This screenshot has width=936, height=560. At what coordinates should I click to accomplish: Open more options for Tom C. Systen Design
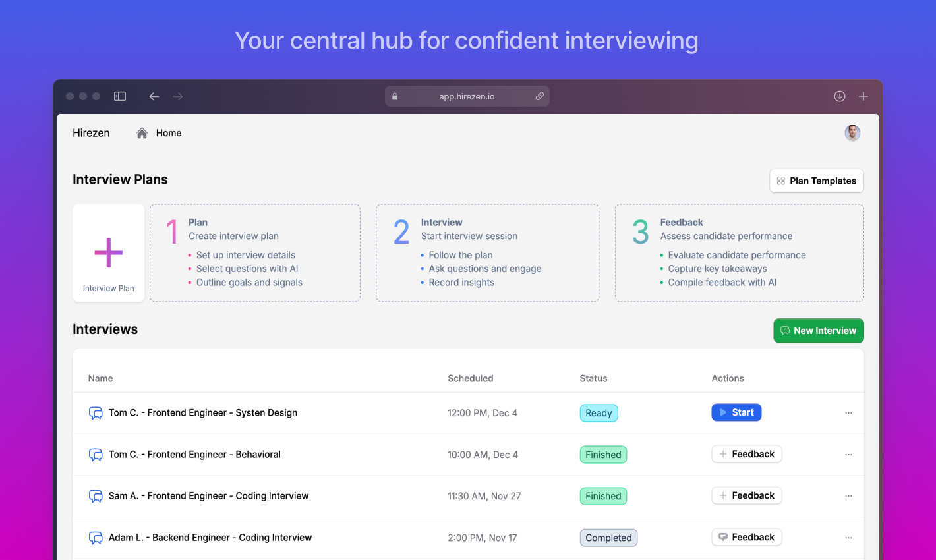(848, 413)
